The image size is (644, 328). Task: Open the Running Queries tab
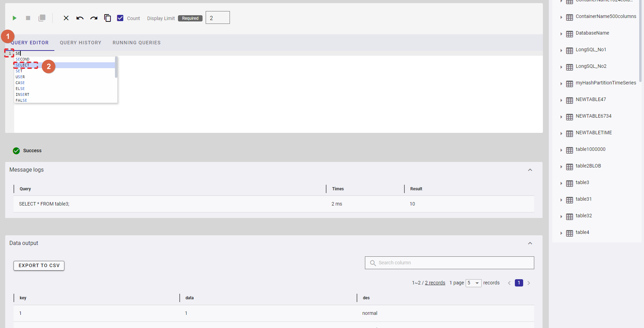[x=136, y=43]
